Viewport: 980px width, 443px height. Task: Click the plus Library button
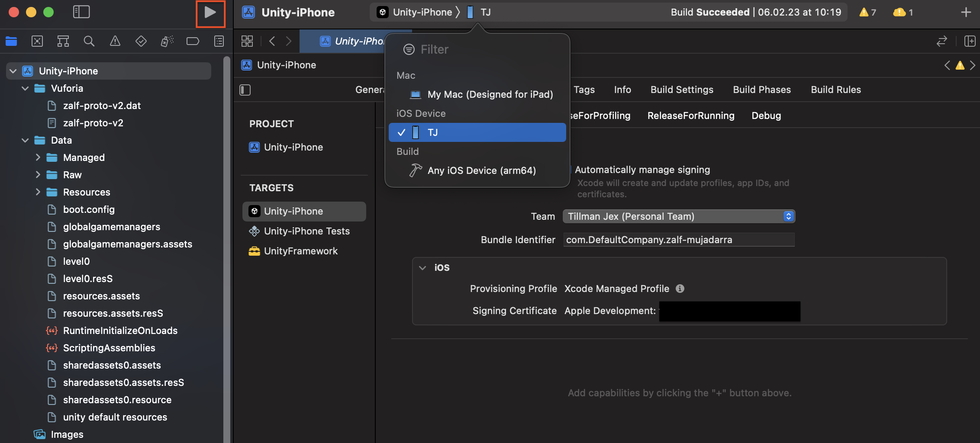click(x=966, y=12)
